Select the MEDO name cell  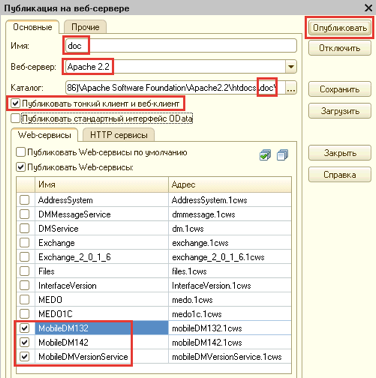click(102, 300)
